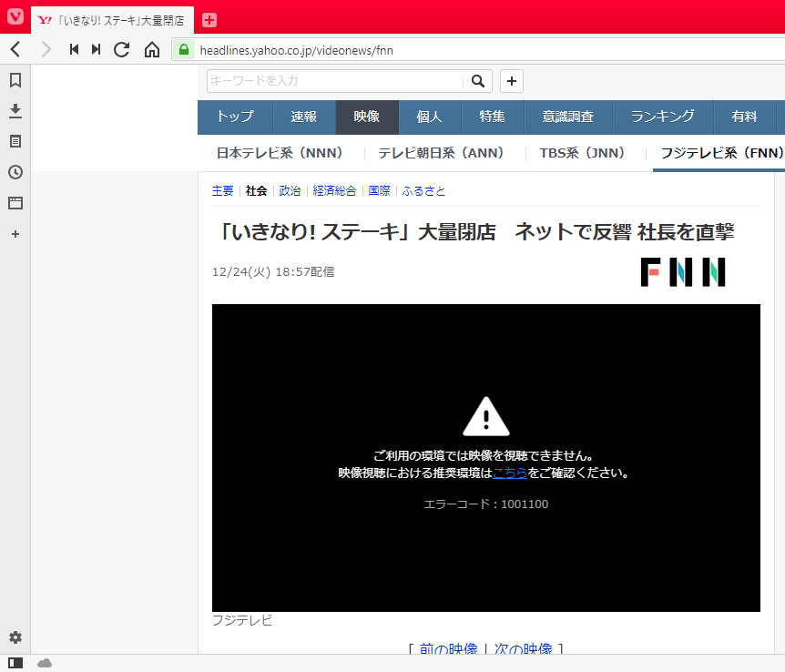Open the ランキング section
785x672 pixels.
click(662, 117)
